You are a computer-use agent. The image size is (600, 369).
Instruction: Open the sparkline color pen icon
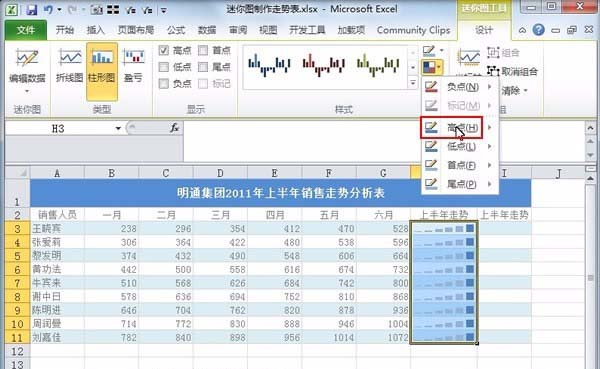(429, 50)
